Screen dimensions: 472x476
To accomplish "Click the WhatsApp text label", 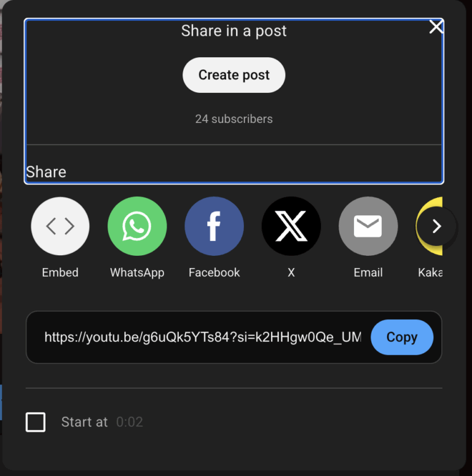I will point(137,272).
